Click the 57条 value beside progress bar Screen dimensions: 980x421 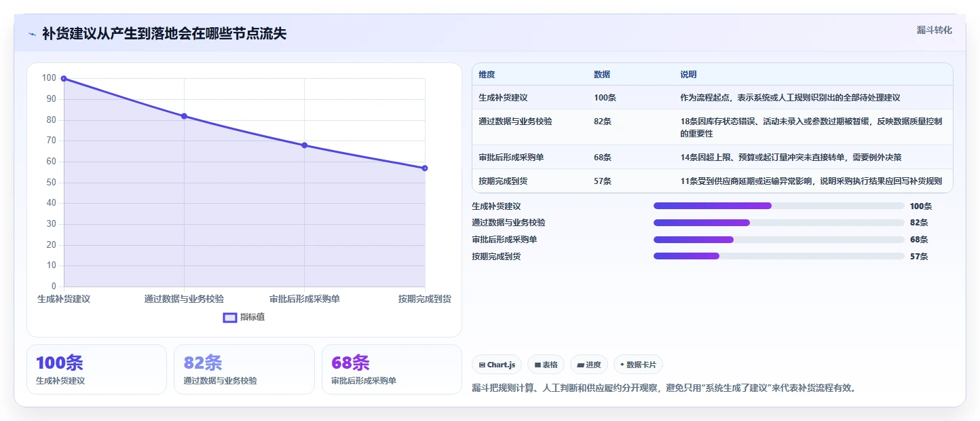click(x=919, y=257)
